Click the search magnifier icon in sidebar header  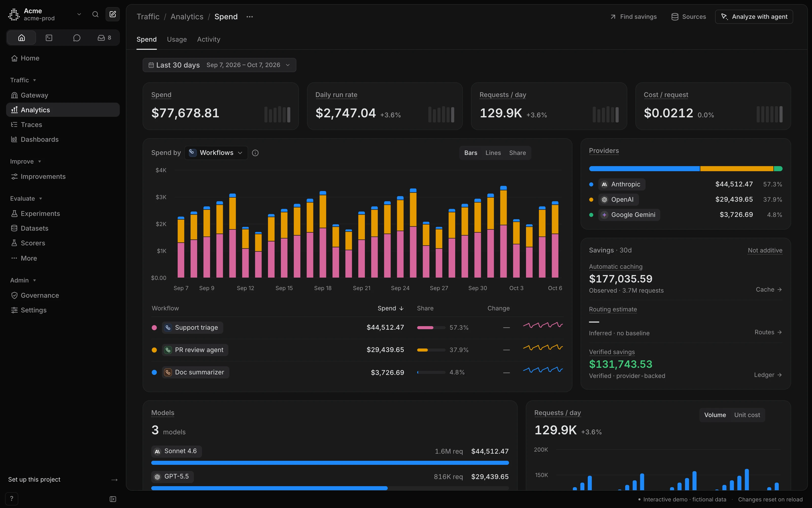pos(95,14)
